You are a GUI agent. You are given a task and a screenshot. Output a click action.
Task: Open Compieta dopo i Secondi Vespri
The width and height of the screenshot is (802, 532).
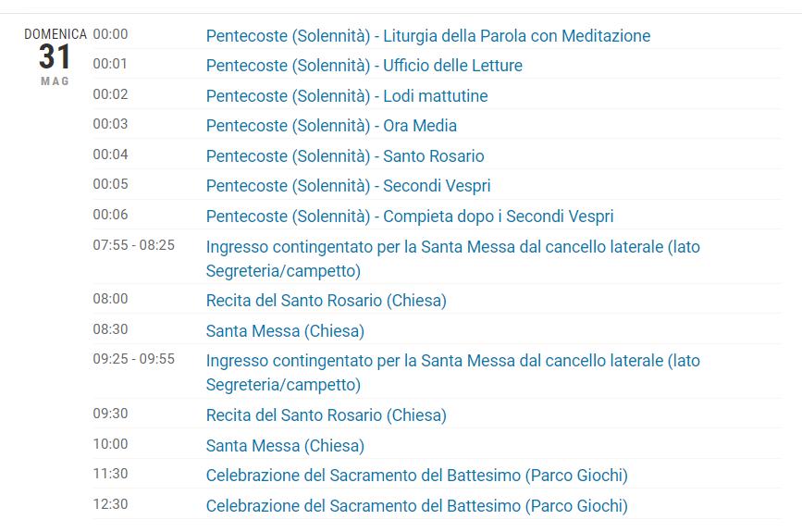410,217
